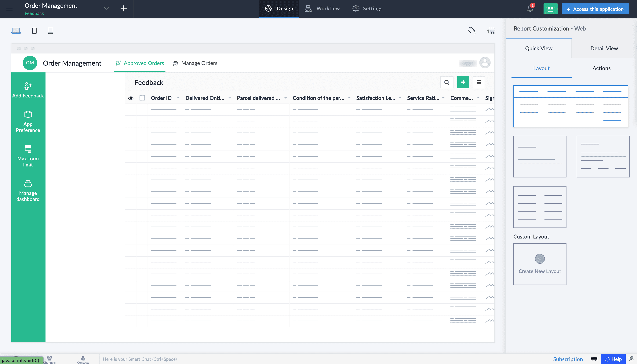The height and width of the screenshot is (364, 637).
Task: Open the Satisfaction Level column dropdown arrow
Action: 400,98
